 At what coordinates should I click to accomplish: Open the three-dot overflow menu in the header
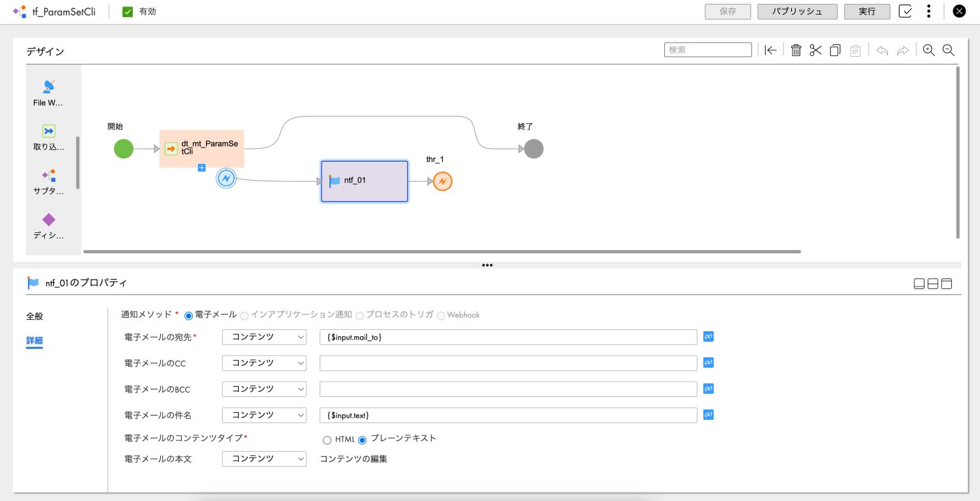pyautogui.click(x=928, y=11)
